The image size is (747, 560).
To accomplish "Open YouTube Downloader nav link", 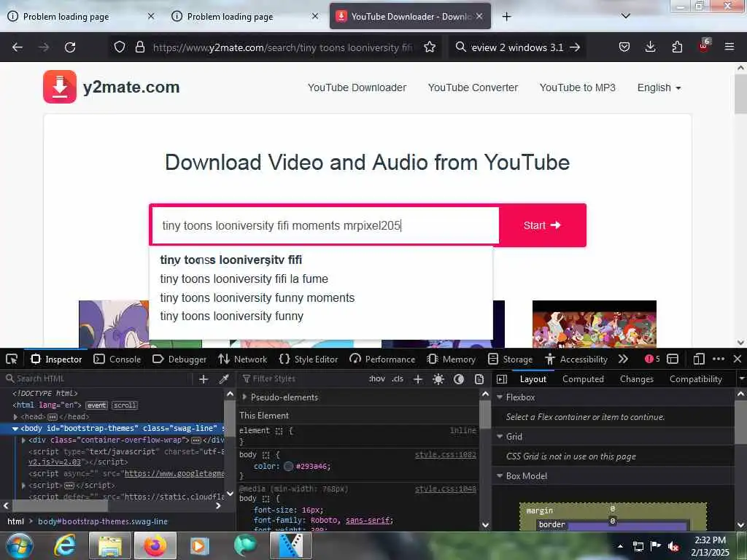I will [x=357, y=87].
